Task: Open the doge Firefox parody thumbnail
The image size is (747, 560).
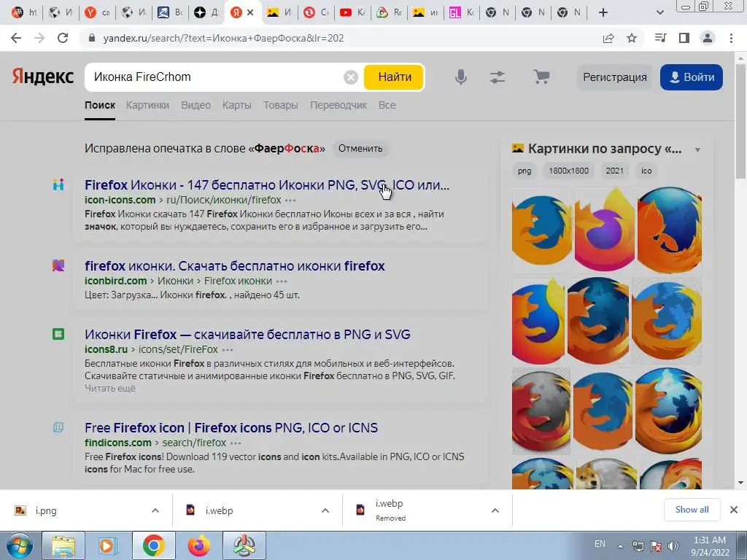Action: coord(606,473)
